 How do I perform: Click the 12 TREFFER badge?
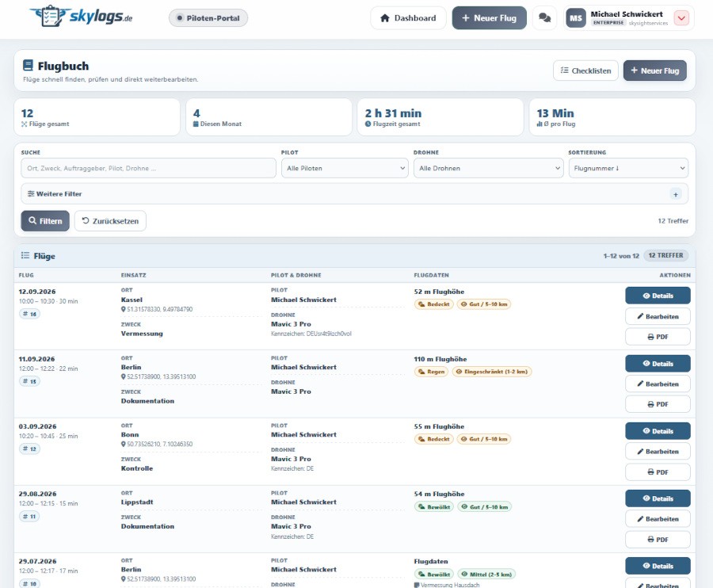click(665, 256)
